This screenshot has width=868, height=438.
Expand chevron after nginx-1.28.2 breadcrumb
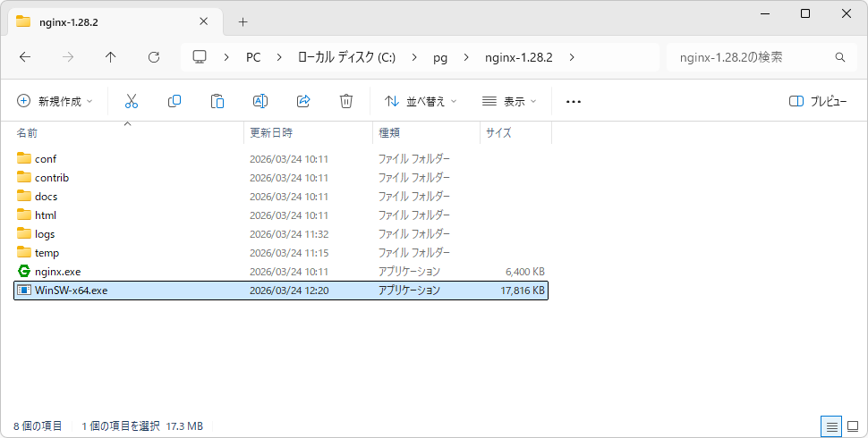(571, 57)
